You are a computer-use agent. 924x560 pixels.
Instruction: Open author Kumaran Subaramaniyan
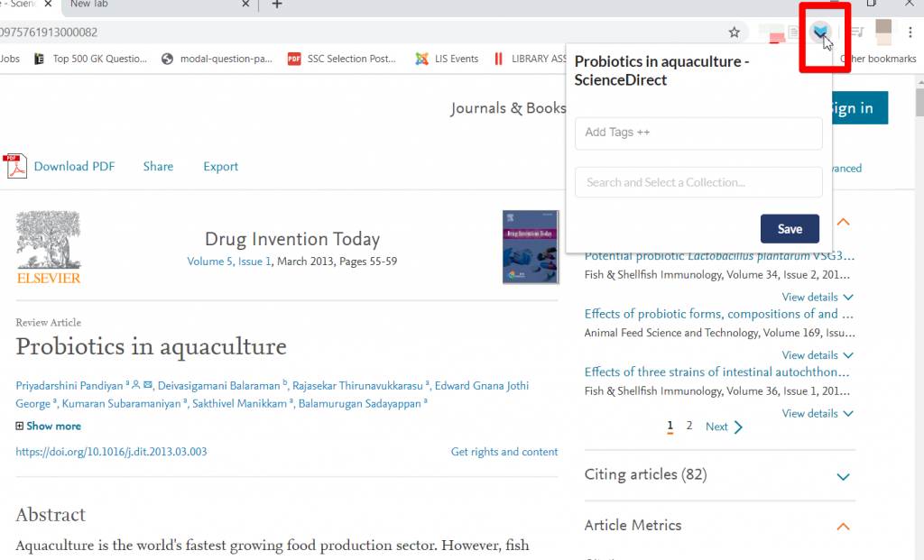click(x=122, y=404)
